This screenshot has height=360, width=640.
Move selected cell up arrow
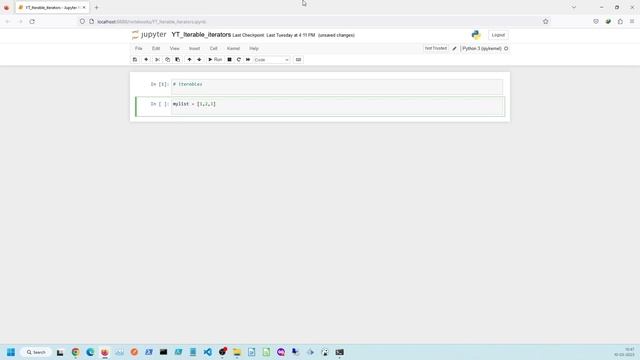[x=189, y=60]
